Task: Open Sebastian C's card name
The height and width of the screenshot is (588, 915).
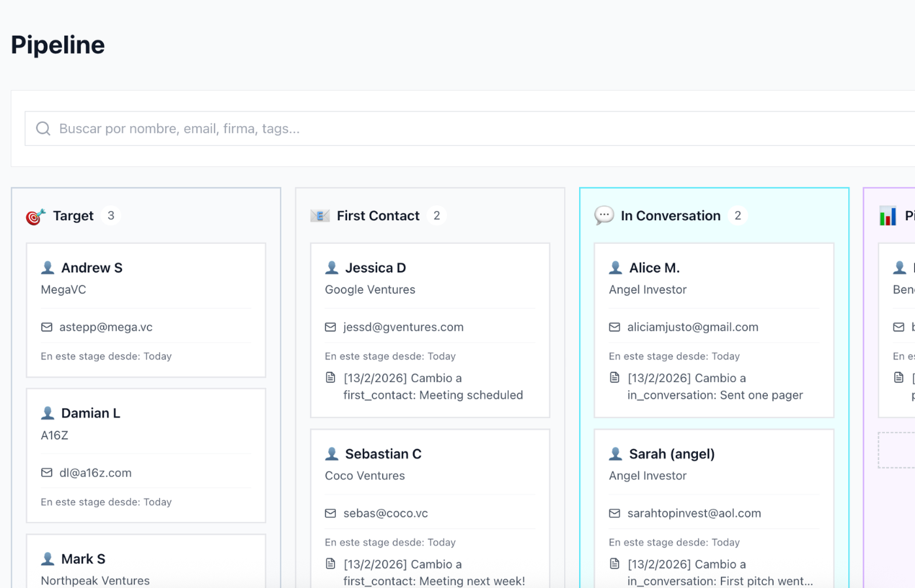Action: tap(383, 454)
